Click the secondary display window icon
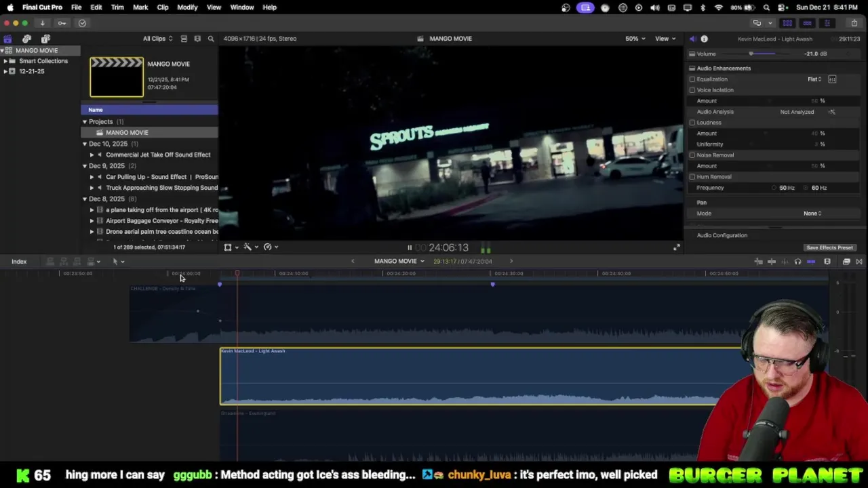 [x=757, y=23]
